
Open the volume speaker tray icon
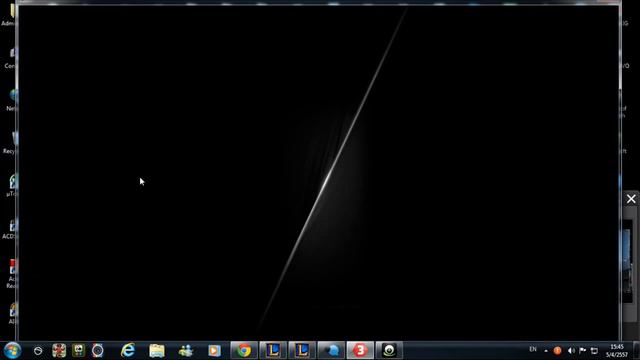pyautogui.click(x=571, y=351)
